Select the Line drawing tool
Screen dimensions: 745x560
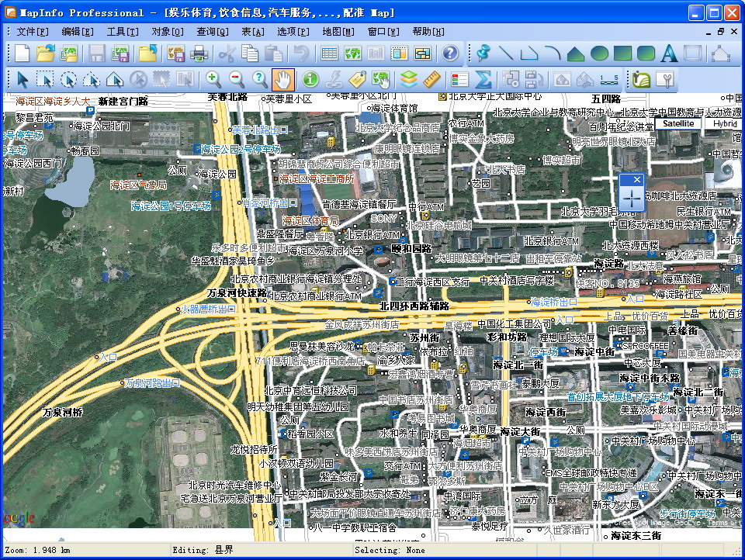(x=506, y=53)
